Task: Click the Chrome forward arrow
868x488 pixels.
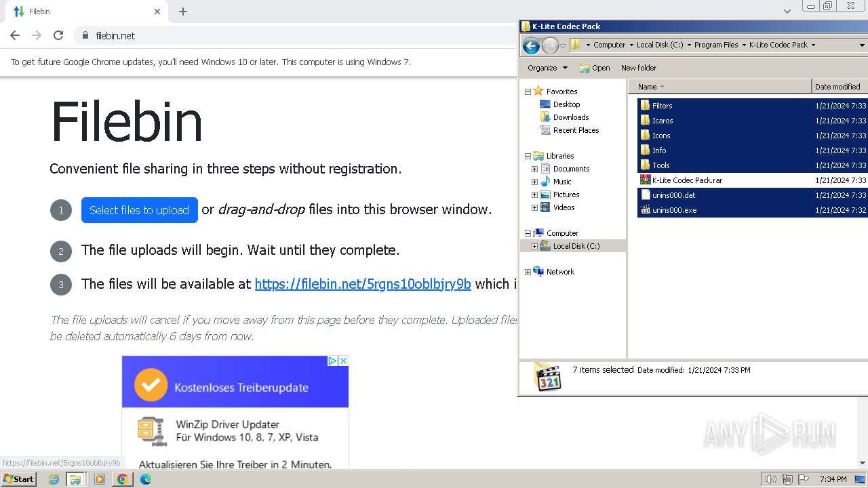Action: tap(37, 35)
